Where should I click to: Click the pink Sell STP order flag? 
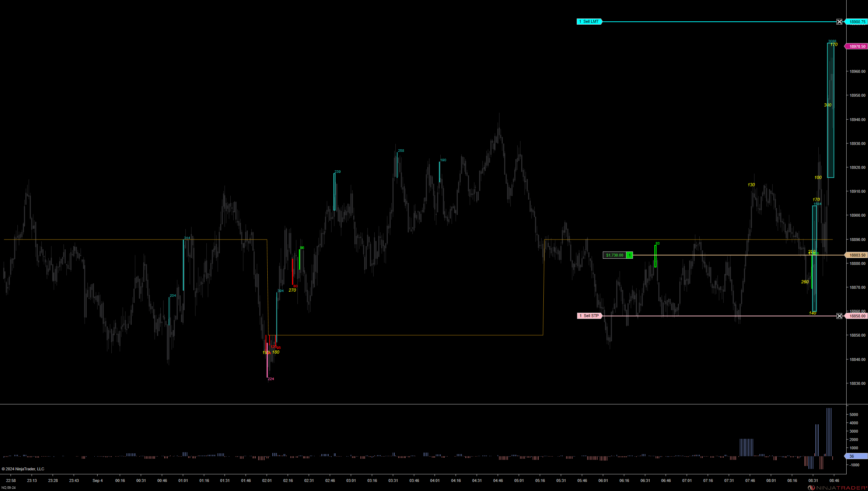[589, 316]
